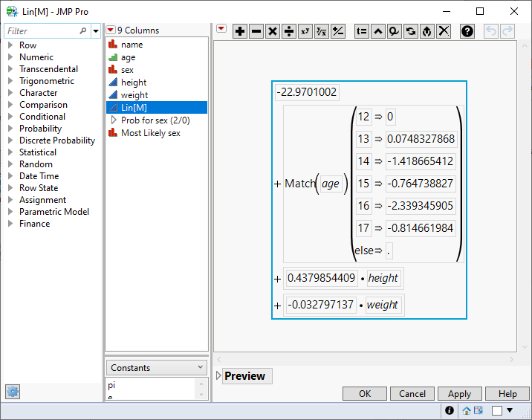
Task: Expand the Trigonometric function group
Action: point(10,81)
